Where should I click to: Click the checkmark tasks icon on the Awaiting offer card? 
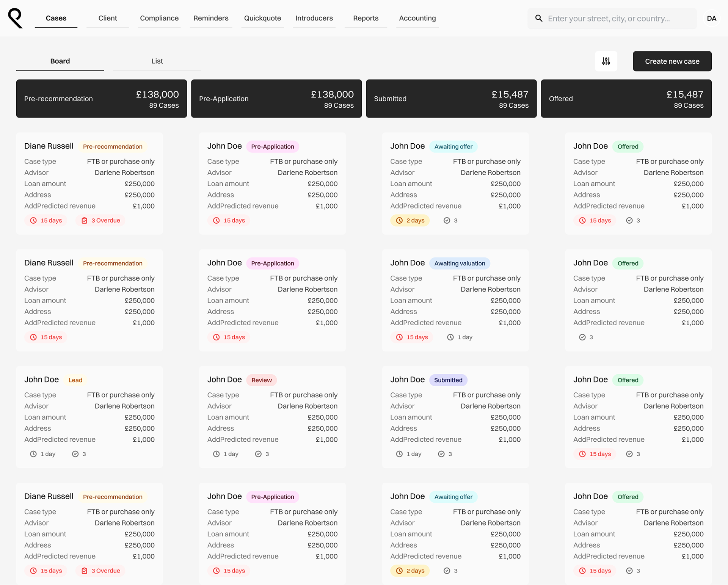tap(447, 220)
